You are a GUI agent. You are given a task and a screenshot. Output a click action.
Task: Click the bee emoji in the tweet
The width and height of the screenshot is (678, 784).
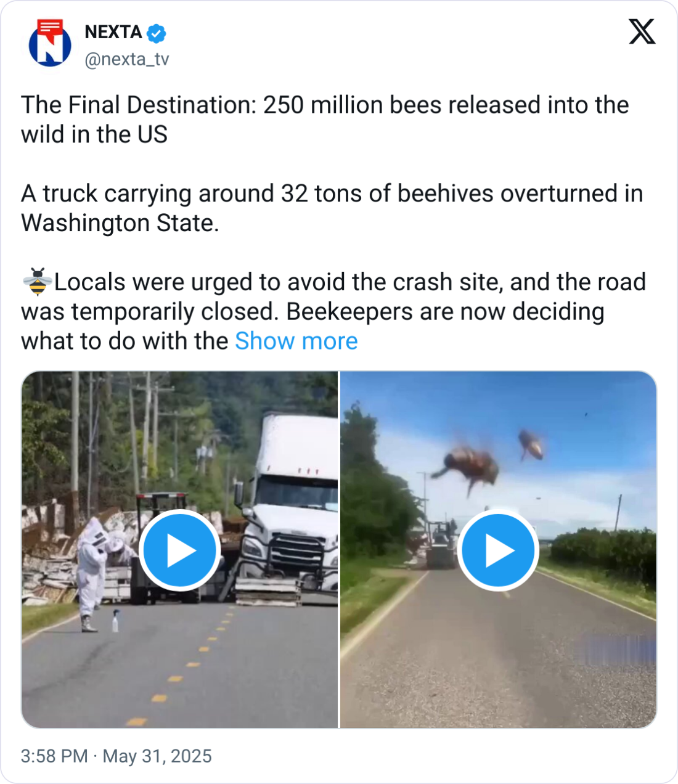[38, 282]
